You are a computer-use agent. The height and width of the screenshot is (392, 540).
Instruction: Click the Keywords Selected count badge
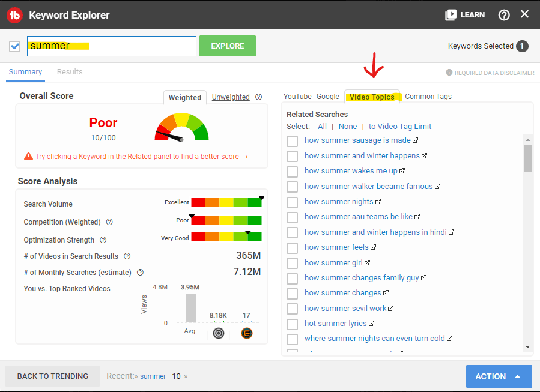(522, 46)
